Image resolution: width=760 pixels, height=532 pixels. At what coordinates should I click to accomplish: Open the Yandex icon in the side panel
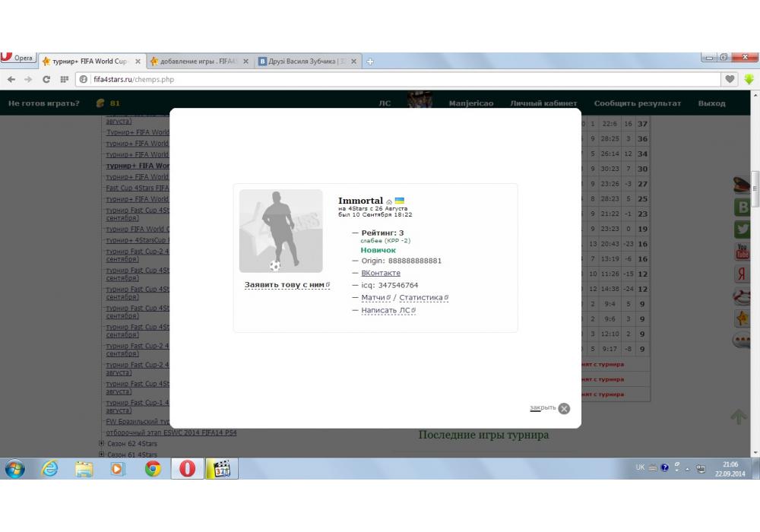coord(742,274)
